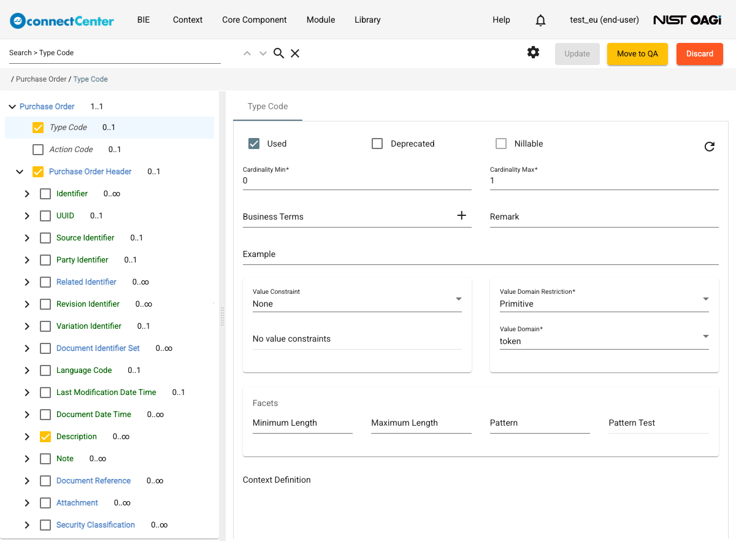Check the Action Code checkbox
The image size is (736, 560).
tap(38, 150)
